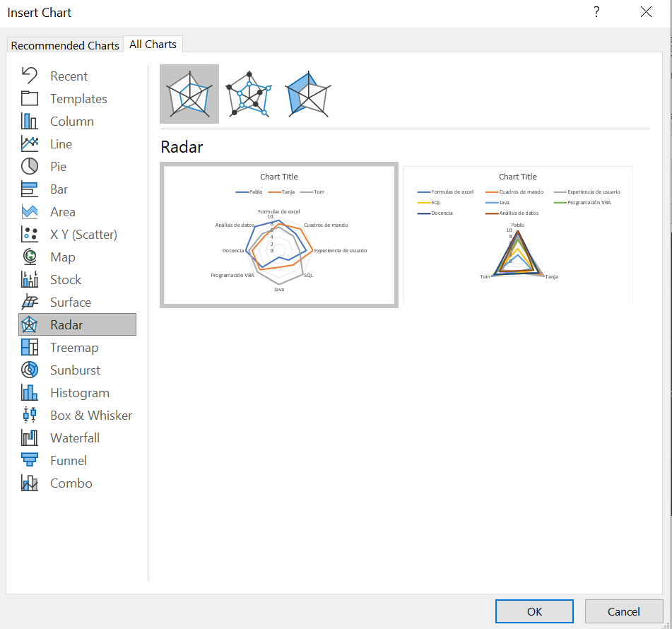Choose the Filled Radar subtype icon
The height and width of the screenshot is (629, 672).
307,94
